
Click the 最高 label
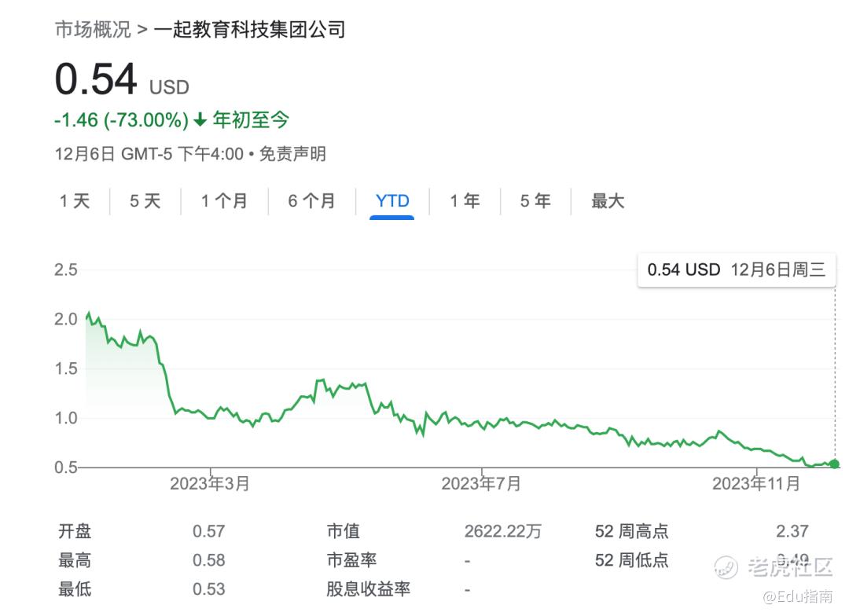tap(75, 560)
